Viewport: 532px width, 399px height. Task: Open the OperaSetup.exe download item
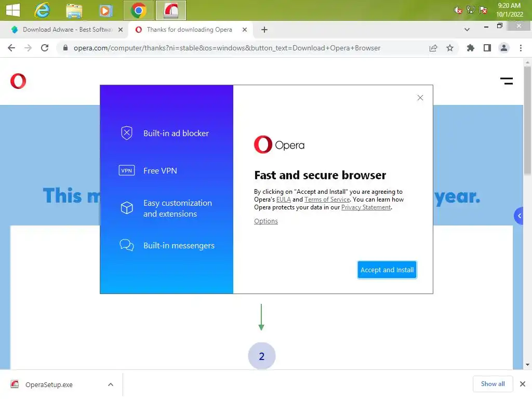pos(49,384)
